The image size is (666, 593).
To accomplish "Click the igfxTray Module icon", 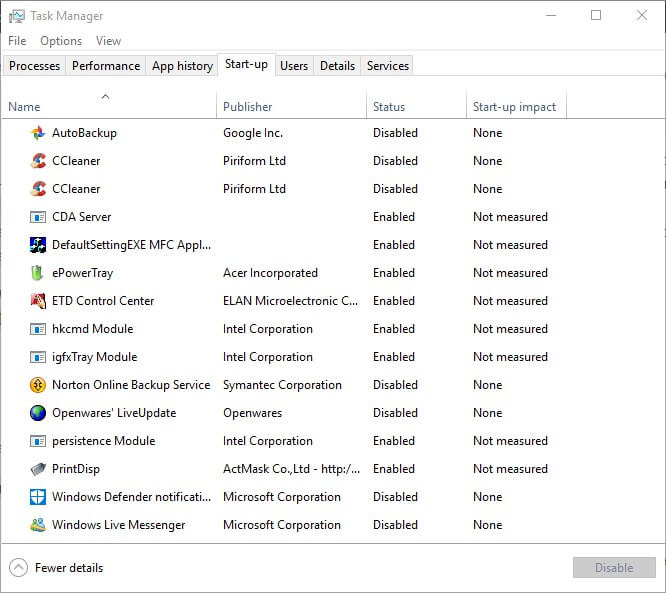I will (x=38, y=357).
